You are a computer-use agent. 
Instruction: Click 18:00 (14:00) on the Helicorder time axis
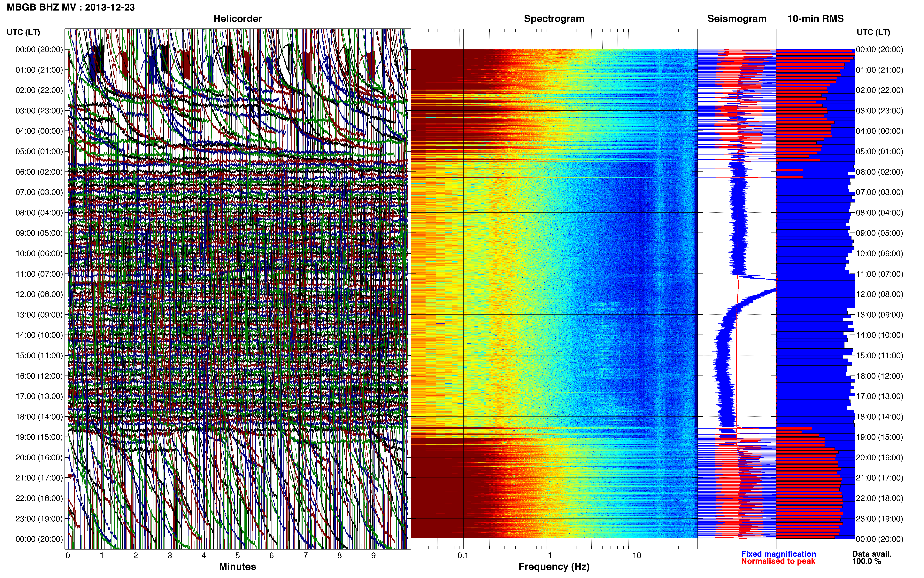click(x=39, y=417)
